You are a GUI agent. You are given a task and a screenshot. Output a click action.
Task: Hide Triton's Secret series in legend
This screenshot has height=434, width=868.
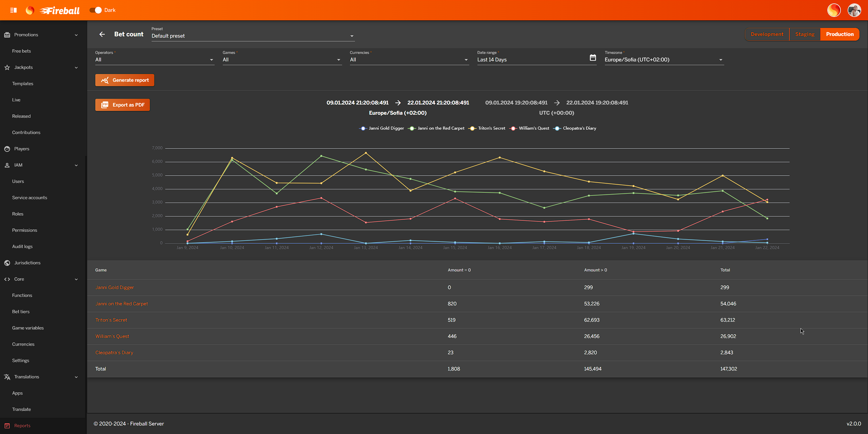(x=491, y=128)
